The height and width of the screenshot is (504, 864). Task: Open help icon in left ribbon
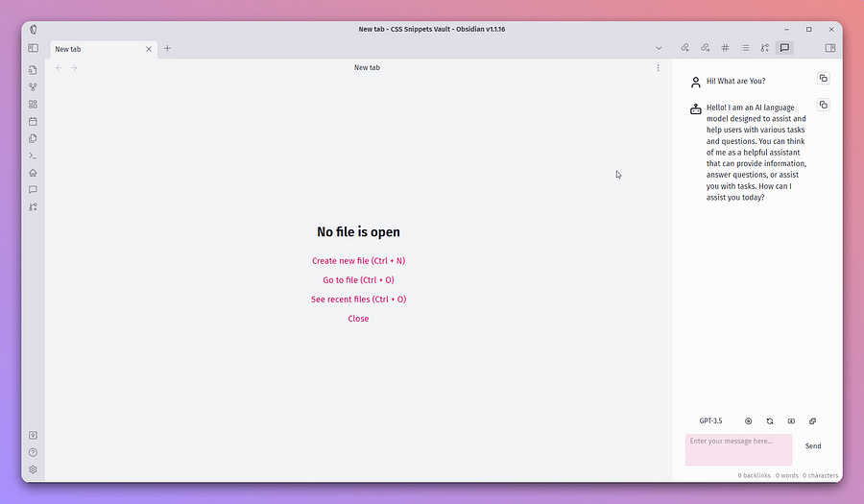click(33, 452)
